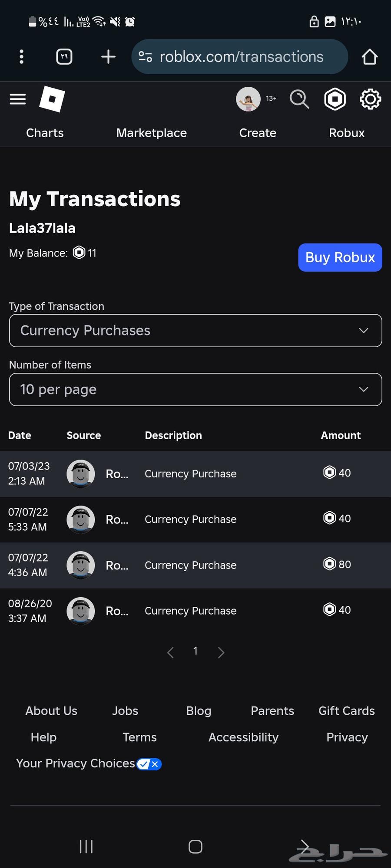This screenshot has height=868, width=391.
Task: Tap the Roblox logo home icon
Action: [x=52, y=99]
